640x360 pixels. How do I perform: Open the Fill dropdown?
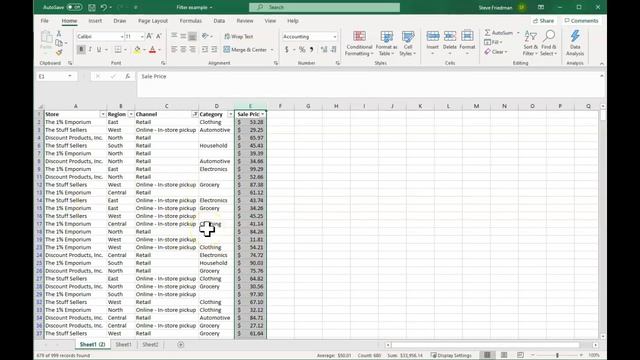tap(493, 42)
